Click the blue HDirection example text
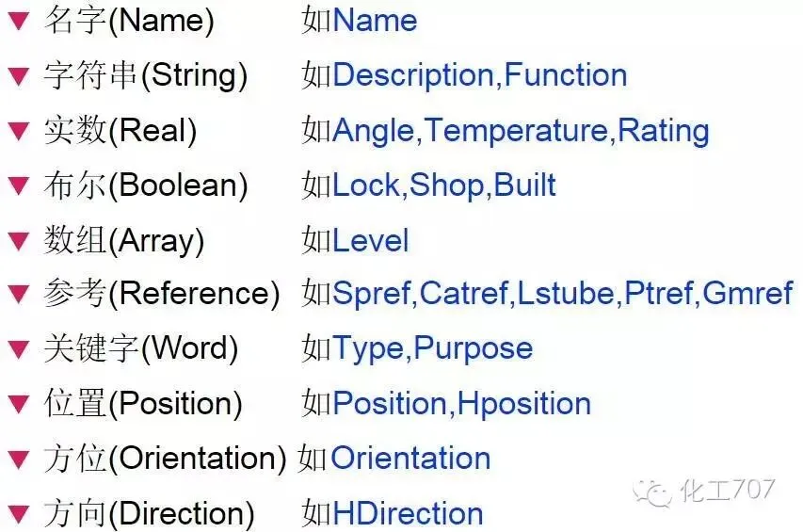 point(408,513)
